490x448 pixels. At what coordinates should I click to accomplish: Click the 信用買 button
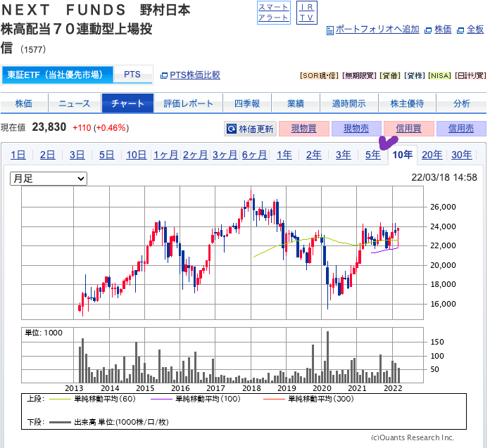tap(409, 129)
